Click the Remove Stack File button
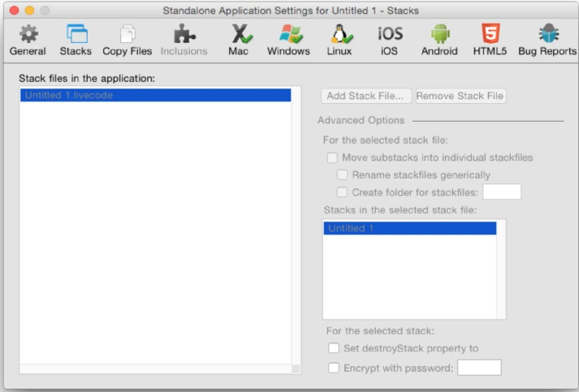Viewport: 579px width, 392px height. tap(460, 96)
